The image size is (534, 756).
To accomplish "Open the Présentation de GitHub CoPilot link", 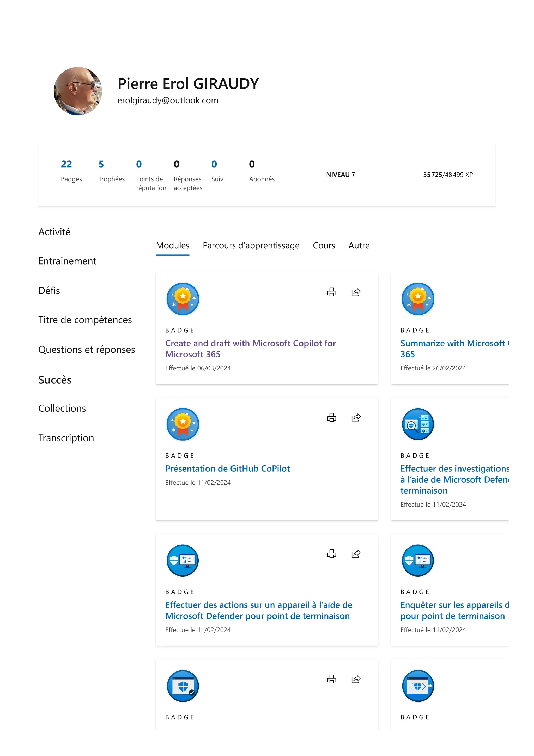I will click(x=227, y=469).
